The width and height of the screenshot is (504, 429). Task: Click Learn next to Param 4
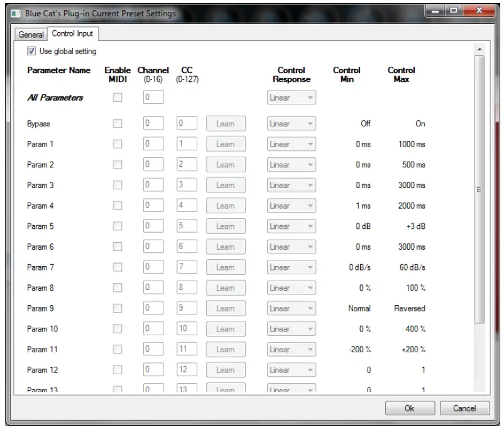[226, 205]
